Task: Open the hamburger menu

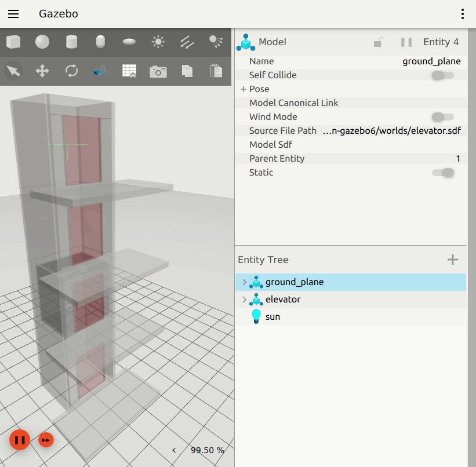Action: pos(13,14)
